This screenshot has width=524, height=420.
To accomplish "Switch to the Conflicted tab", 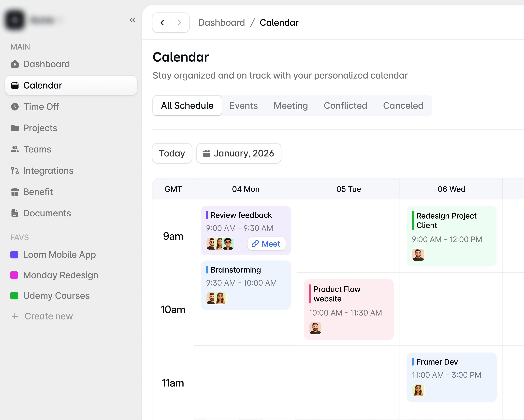I will [x=345, y=106].
